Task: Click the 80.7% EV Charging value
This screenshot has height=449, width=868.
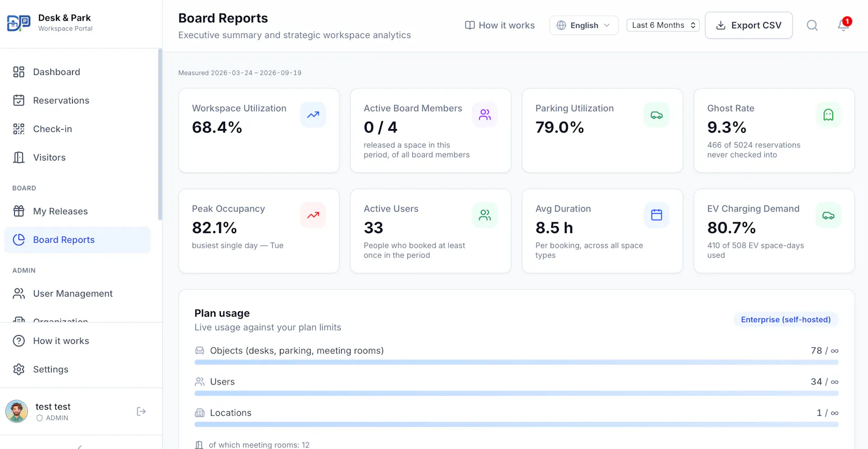Action: point(731,228)
